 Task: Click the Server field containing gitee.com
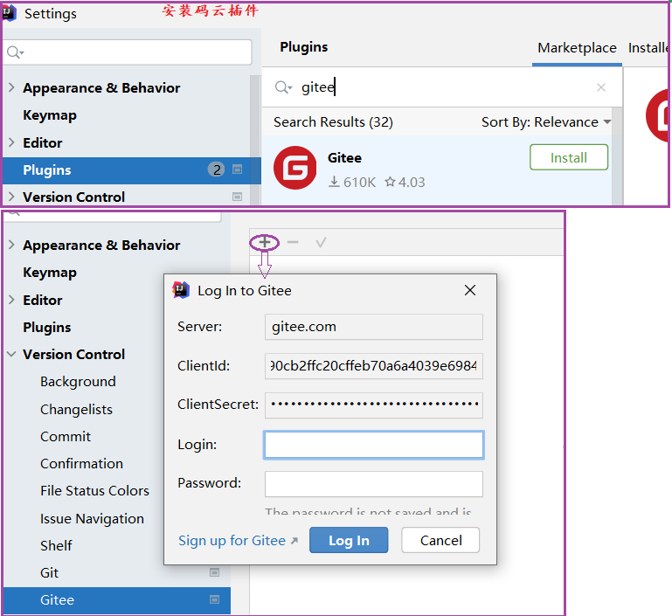tap(373, 327)
